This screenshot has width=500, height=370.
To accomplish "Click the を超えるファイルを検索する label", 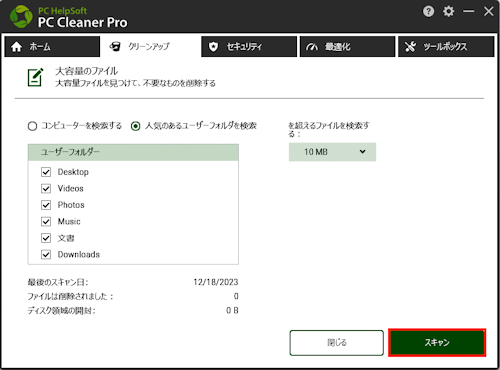I will (x=329, y=130).
